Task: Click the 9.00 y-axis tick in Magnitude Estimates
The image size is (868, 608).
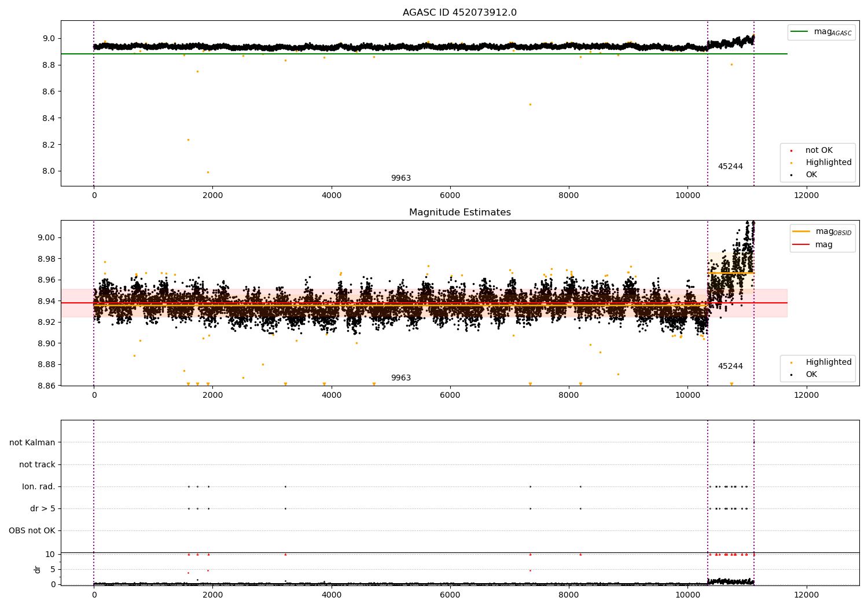Action: [47, 237]
